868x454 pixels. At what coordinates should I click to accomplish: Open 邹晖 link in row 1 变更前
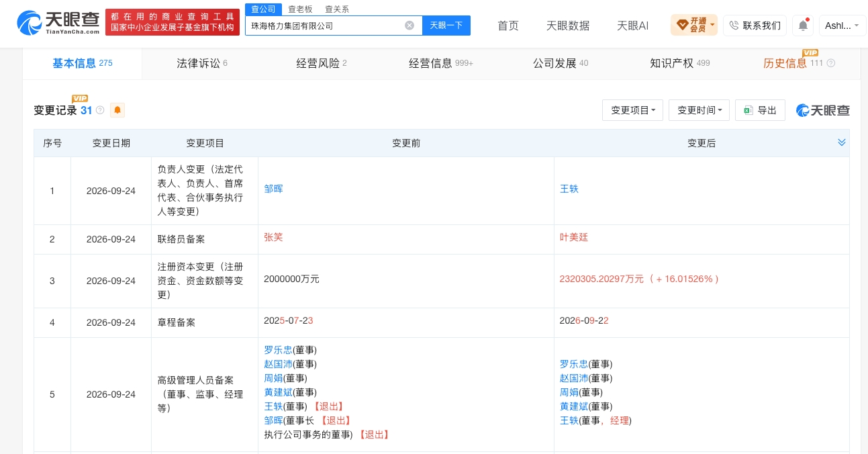pyautogui.click(x=273, y=189)
